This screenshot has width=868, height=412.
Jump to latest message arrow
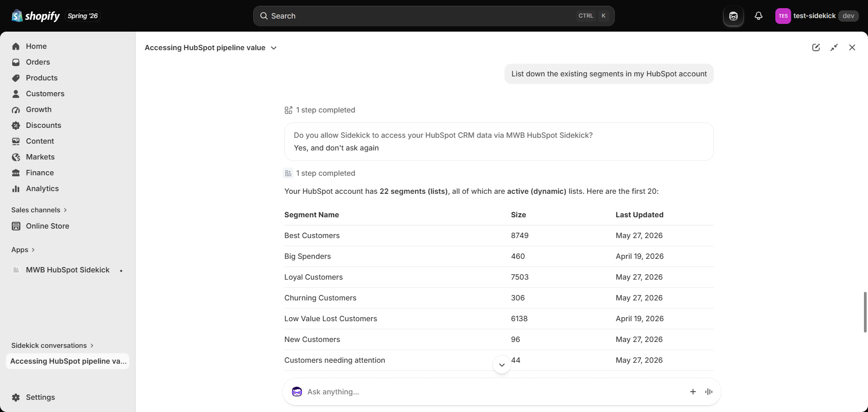click(502, 365)
